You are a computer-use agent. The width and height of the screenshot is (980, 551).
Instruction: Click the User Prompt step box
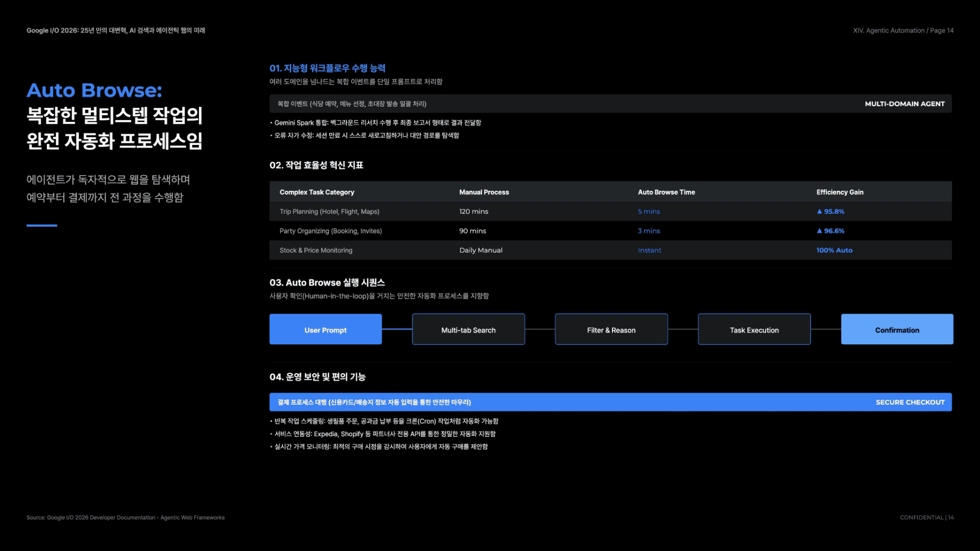coord(326,330)
